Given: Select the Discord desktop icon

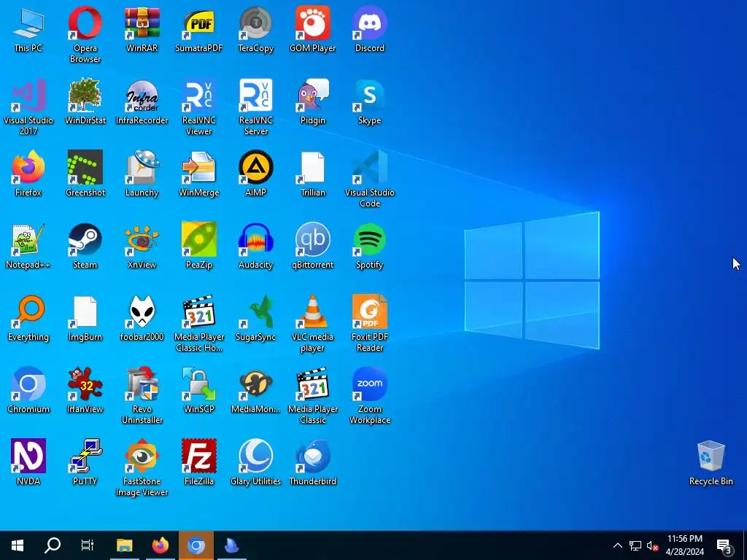Looking at the screenshot, I should (370, 30).
